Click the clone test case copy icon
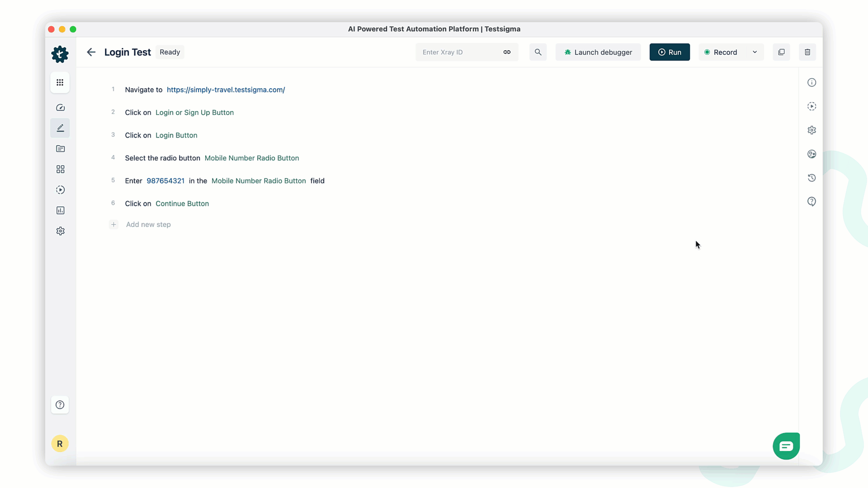The height and width of the screenshot is (488, 868). coord(781,52)
